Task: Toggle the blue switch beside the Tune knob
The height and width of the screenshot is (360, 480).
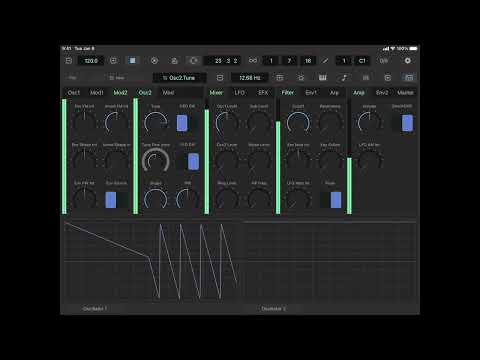Action: pos(187,123)
